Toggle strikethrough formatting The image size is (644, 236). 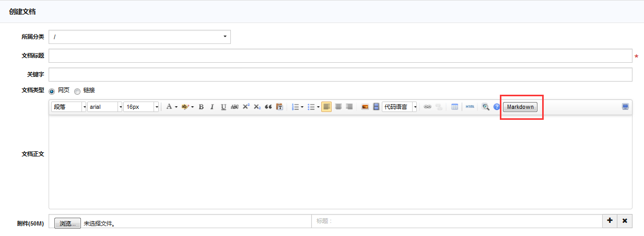[x=235, y=107]
